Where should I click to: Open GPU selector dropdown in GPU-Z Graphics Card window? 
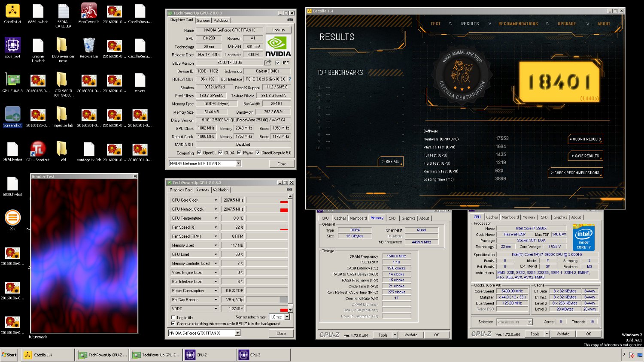click(x=238, y=163)
